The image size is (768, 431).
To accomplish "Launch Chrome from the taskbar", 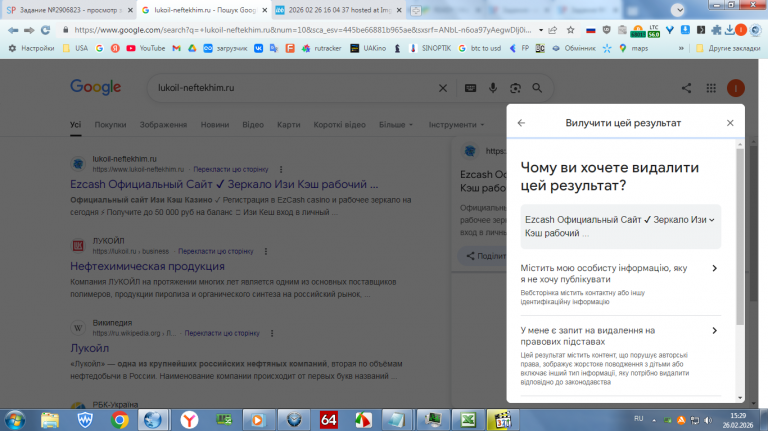I will click(x=119, y=420).
